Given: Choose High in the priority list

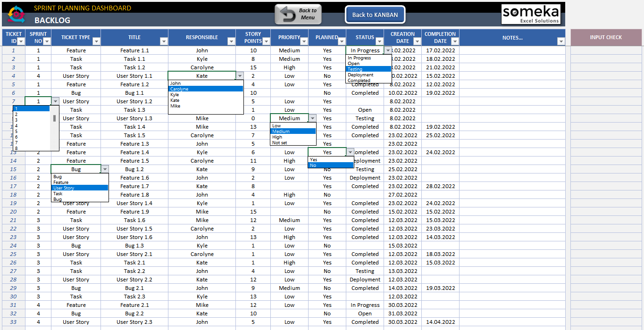Looking at the screenshot, I should click(x=293, y=137).
